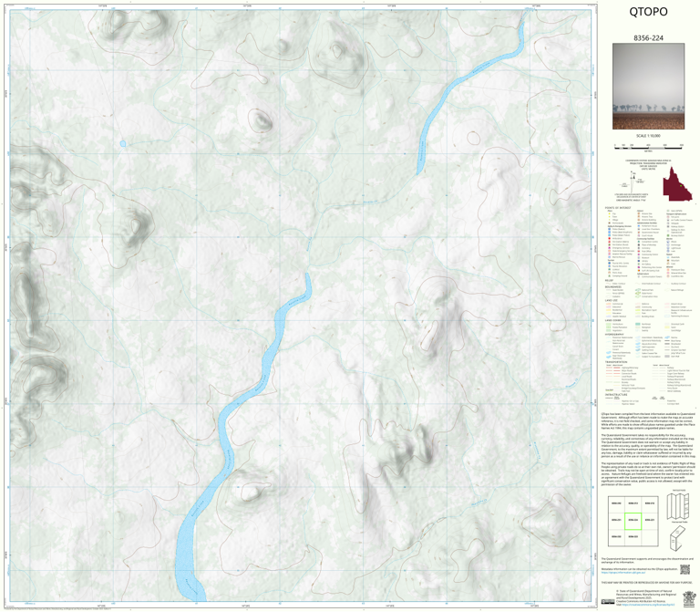Open the cover photo of misty trees

tap(648, 87)
